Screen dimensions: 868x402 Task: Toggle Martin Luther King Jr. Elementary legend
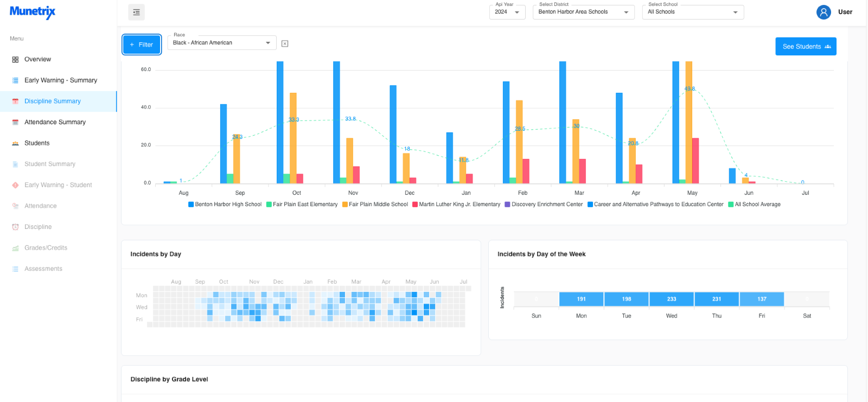point(456,205)
